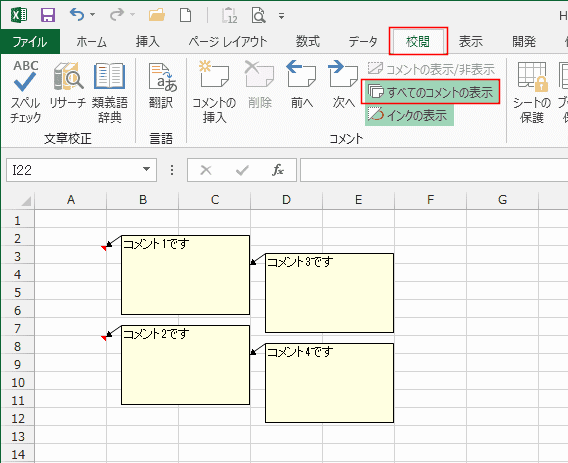Select column F header
568x463 pixels.
430,200
